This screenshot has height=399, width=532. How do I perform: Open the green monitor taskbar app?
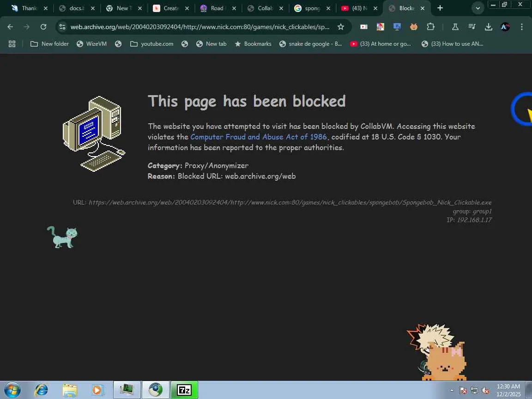[x=127, y=390]
